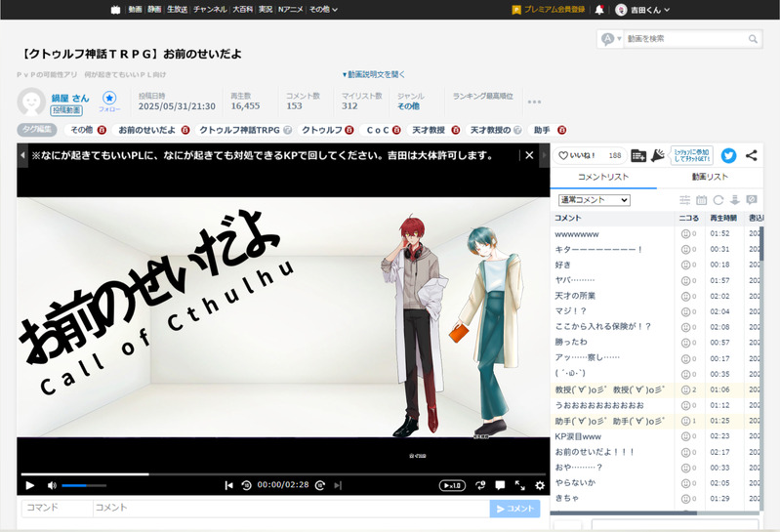This screenshot has width=780, height=532.
Task: Click the タグ編集 button
Action: (37, 130)
